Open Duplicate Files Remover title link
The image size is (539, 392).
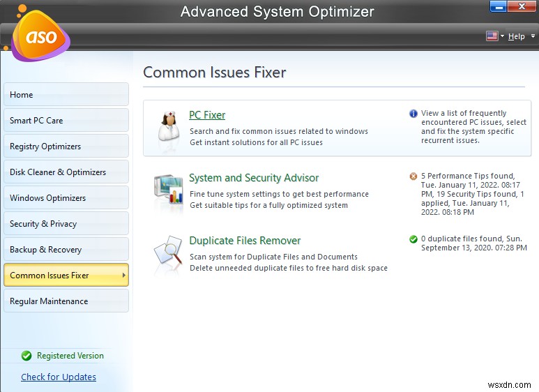click(245, 241)
